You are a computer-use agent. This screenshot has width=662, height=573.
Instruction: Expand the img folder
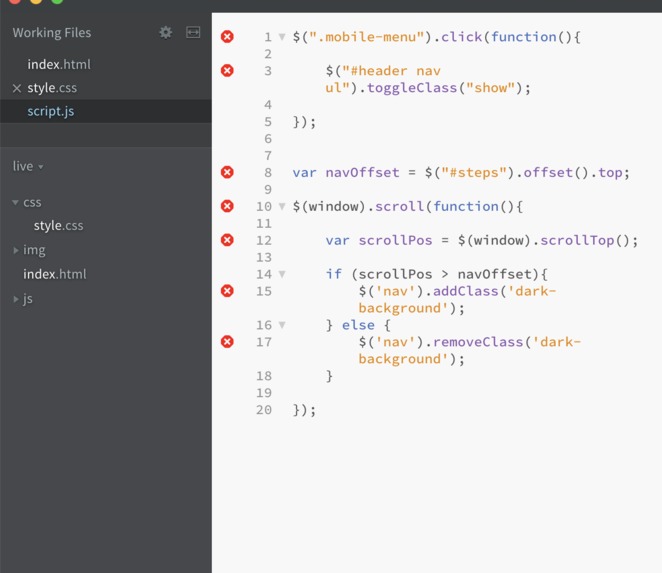tap(16, 250)
